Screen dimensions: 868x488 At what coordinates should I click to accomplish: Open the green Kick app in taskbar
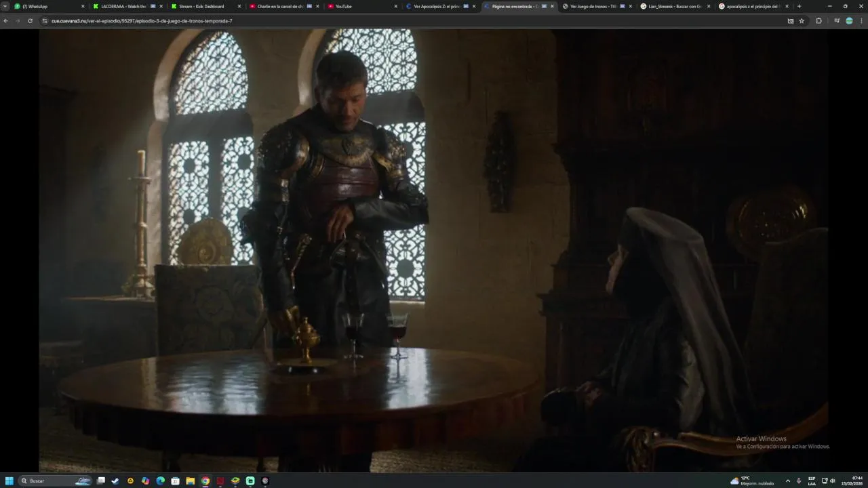250,481
